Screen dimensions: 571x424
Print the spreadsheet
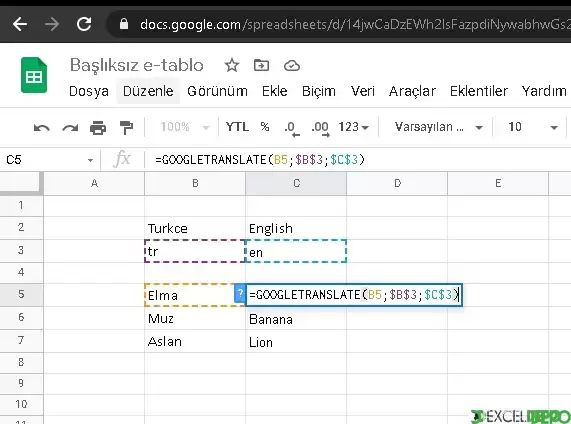click(x=98, y=127)
